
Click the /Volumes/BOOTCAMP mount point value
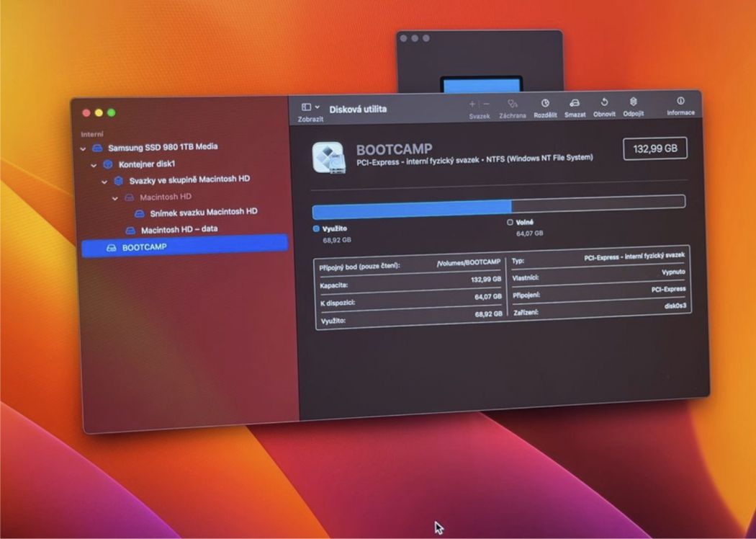[468, 262]
